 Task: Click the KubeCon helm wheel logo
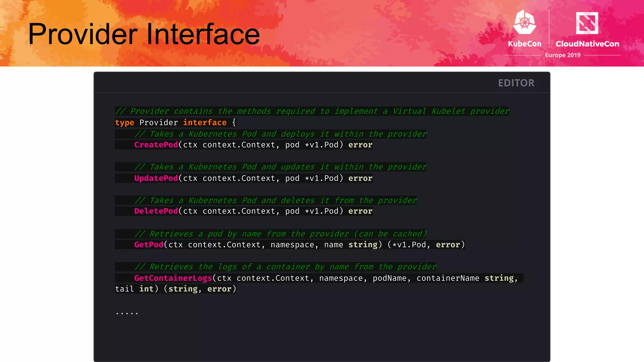525,22
